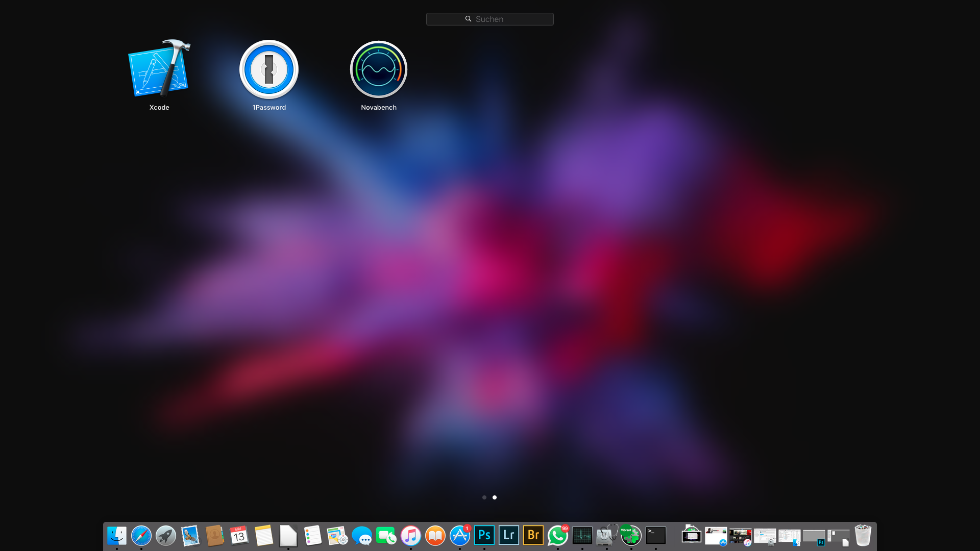Open WhatsApp with 99 notifications
The height and width of the screenshot is (551, 980).
557,536
